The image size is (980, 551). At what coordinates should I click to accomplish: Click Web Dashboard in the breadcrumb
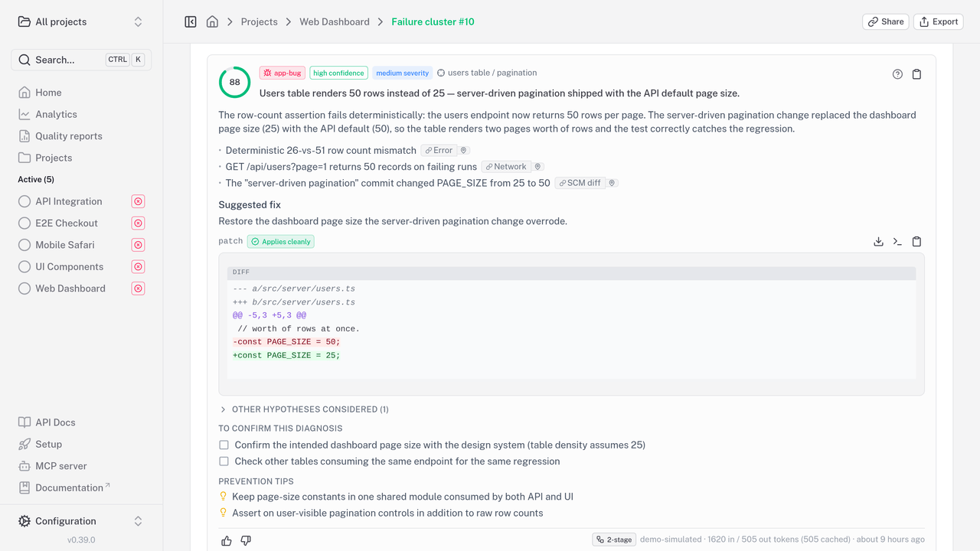(335, 21)
